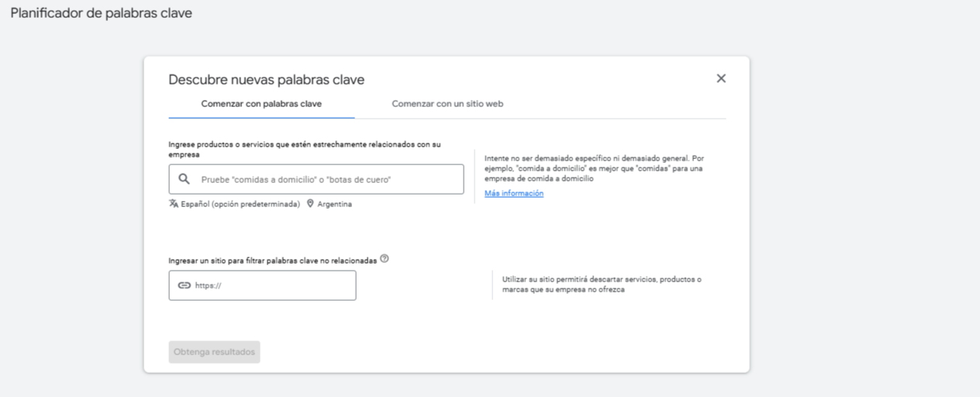980x397 pixels.
Task: Click the translate language icon
Action: (174, 204)
